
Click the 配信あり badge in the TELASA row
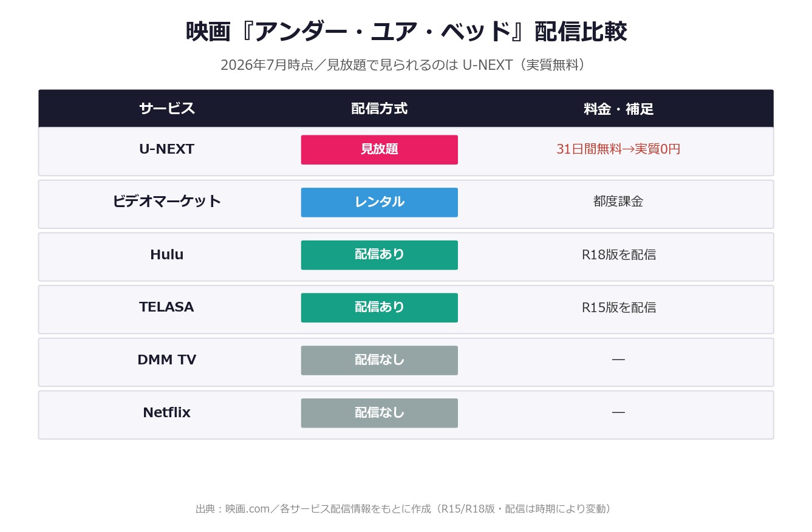pyautogui.click(x=379, y=307)
